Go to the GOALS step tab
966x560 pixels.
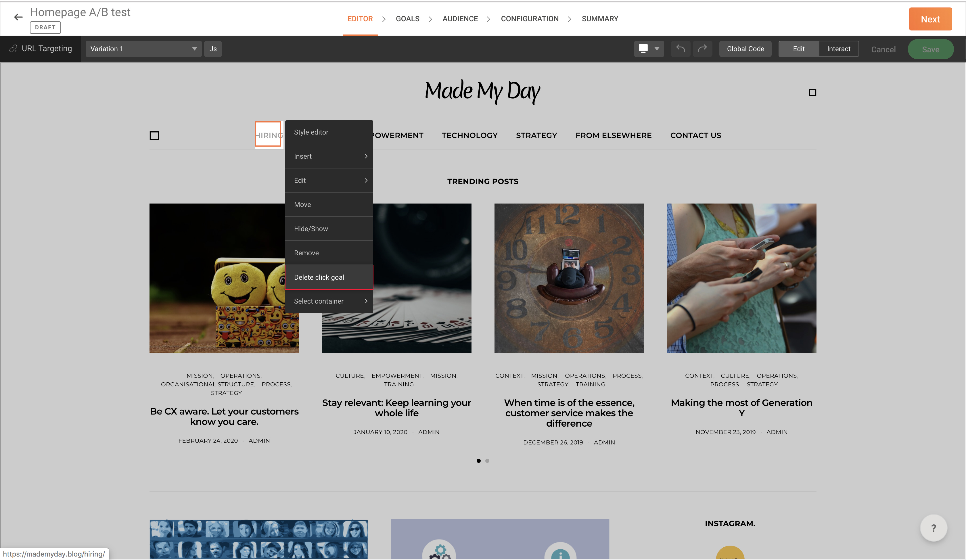point(407,19)
